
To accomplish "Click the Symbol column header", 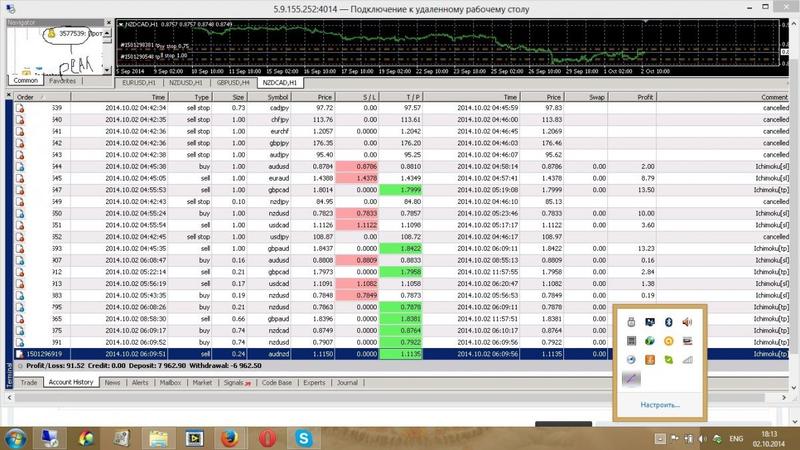I will [277, 98].
